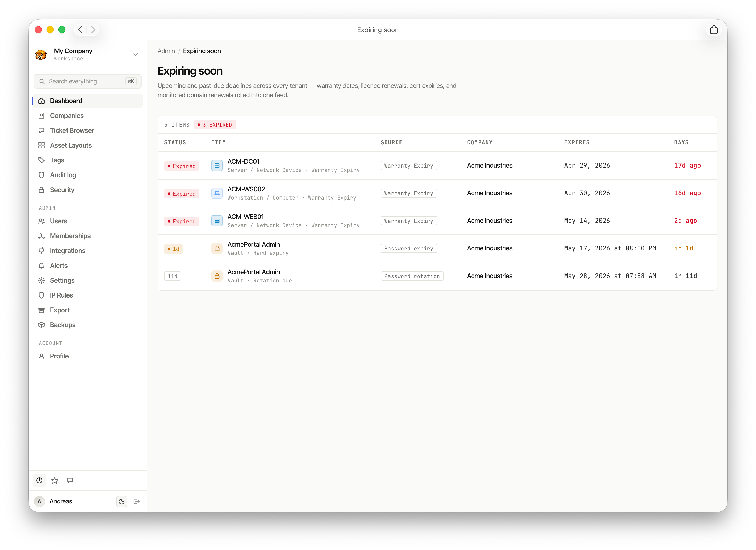This screenshot has height=550, width=756.
Task: Focus the Search everything field
Action: [88, 81]
